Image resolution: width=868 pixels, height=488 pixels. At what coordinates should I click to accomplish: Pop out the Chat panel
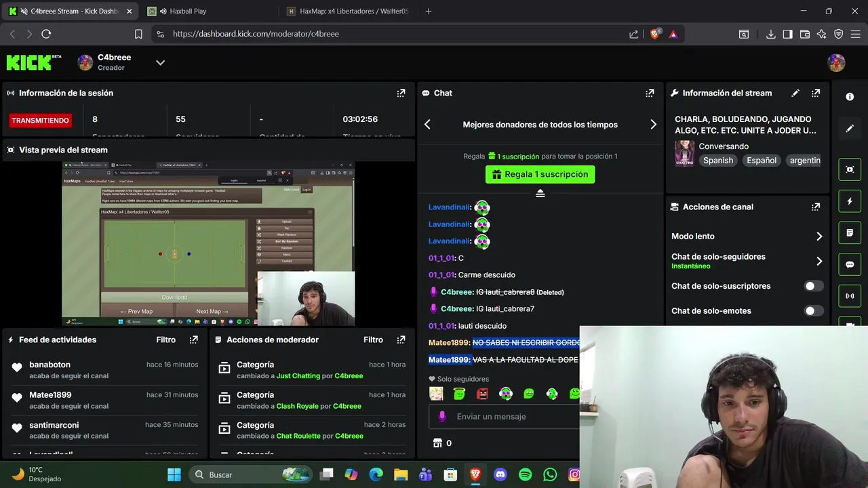pos(650,93)
